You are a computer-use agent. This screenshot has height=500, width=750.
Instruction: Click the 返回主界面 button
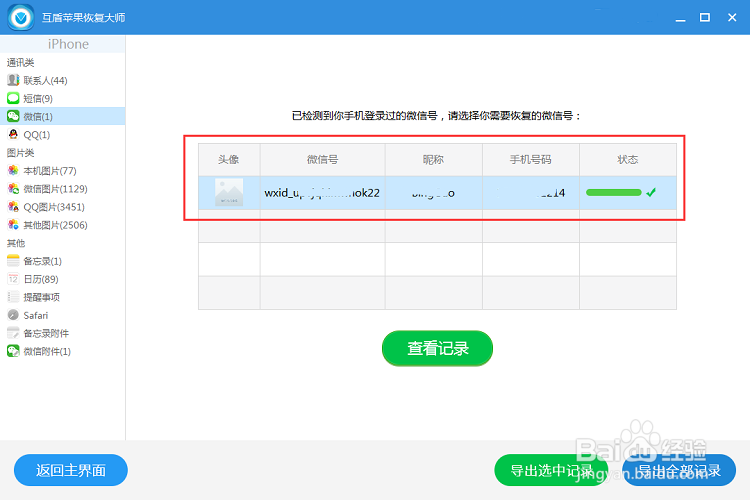pyautogui.click(x=71, y=470)
